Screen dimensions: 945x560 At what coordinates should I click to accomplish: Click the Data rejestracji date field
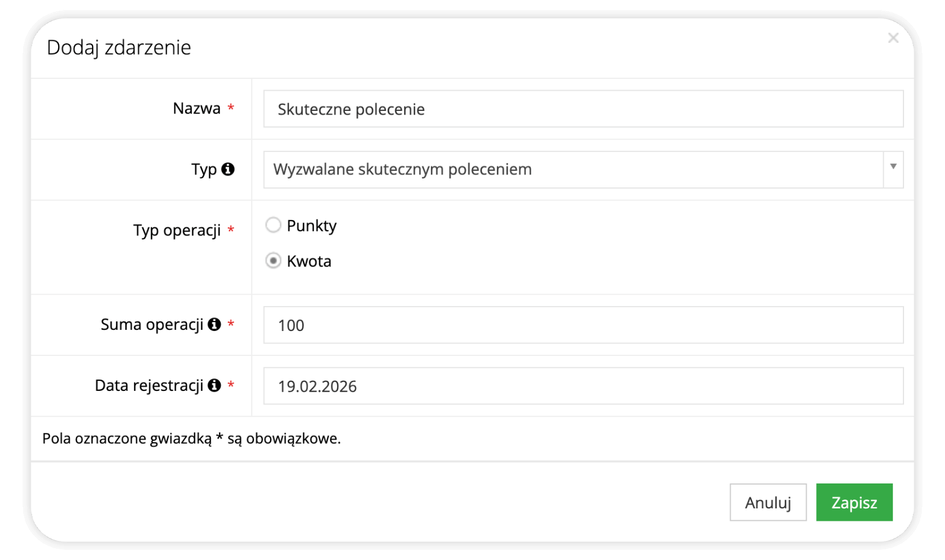(583, 386)
